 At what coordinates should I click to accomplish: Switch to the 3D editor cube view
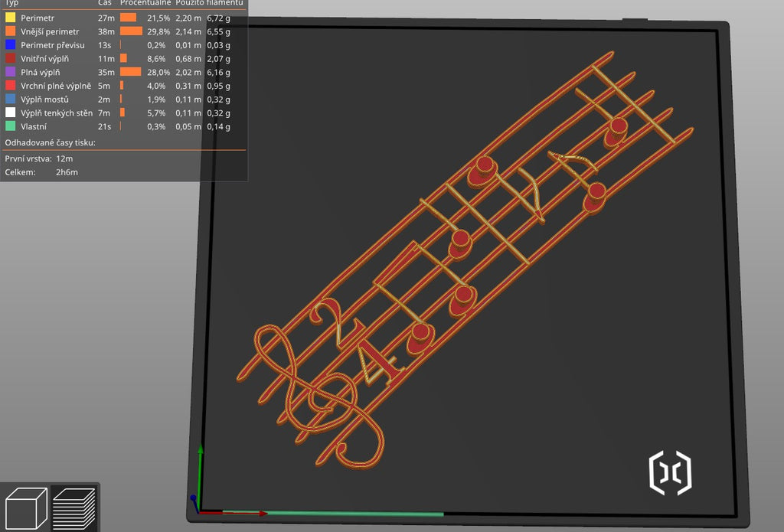pos(26,508)
